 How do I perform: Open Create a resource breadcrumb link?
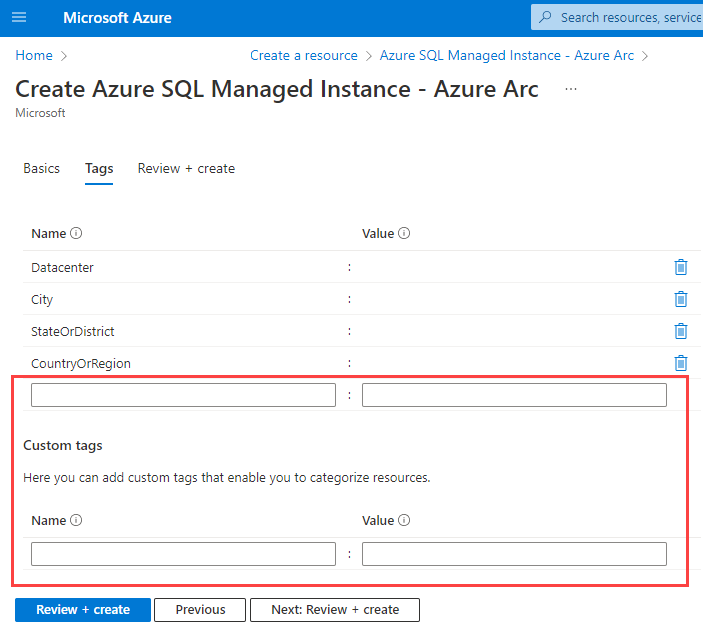[x=304, y=55]
